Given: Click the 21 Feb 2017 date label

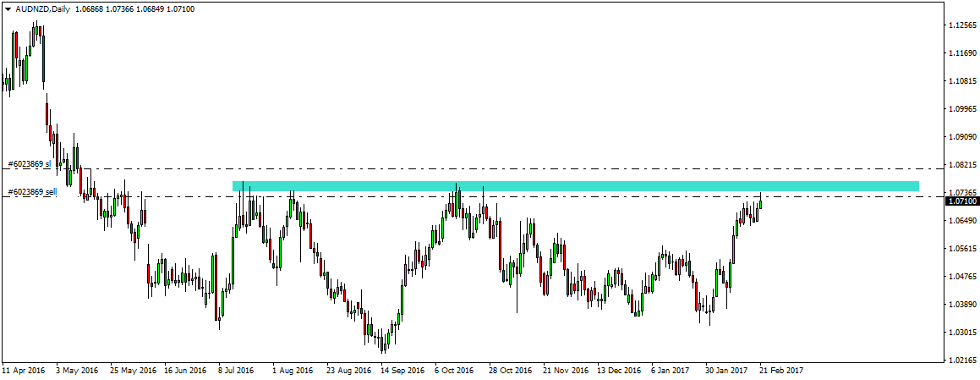Looking at the screenshot, I should [x=781, y=371].
